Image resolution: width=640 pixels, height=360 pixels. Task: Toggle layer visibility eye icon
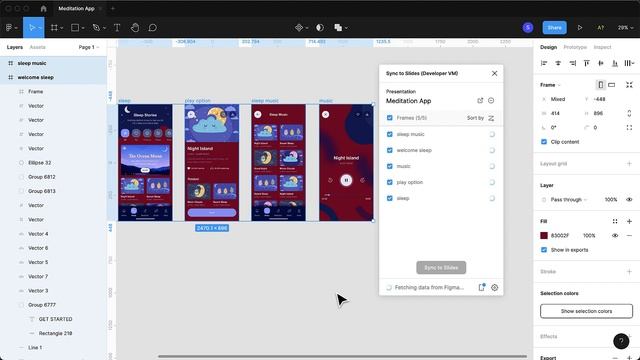coord(629,200)
